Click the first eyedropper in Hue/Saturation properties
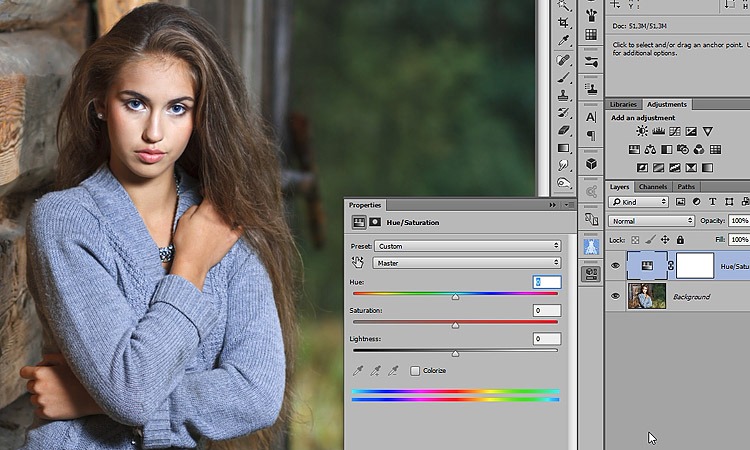The width and height of the screenshot is (750, 450). (358, 371)
